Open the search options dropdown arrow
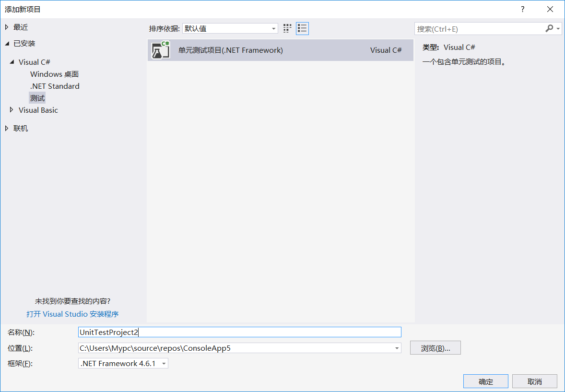This screenshot has height=392, width=565. [558, 29]
